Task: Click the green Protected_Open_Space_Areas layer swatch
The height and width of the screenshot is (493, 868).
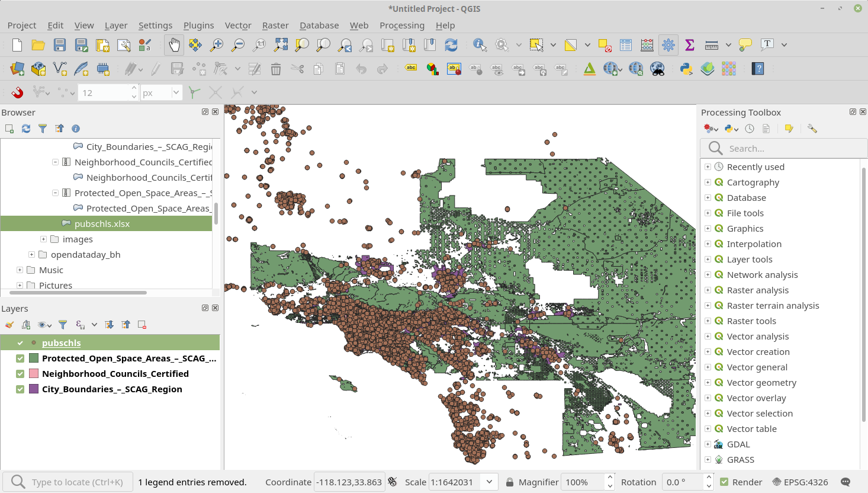Action: (34, 358)
